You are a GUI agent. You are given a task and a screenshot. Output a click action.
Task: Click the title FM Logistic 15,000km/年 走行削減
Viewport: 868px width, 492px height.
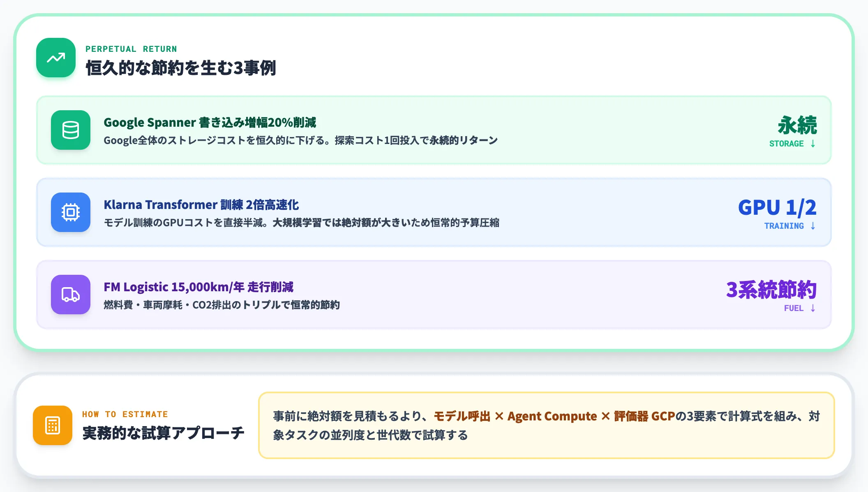(199, 287)
